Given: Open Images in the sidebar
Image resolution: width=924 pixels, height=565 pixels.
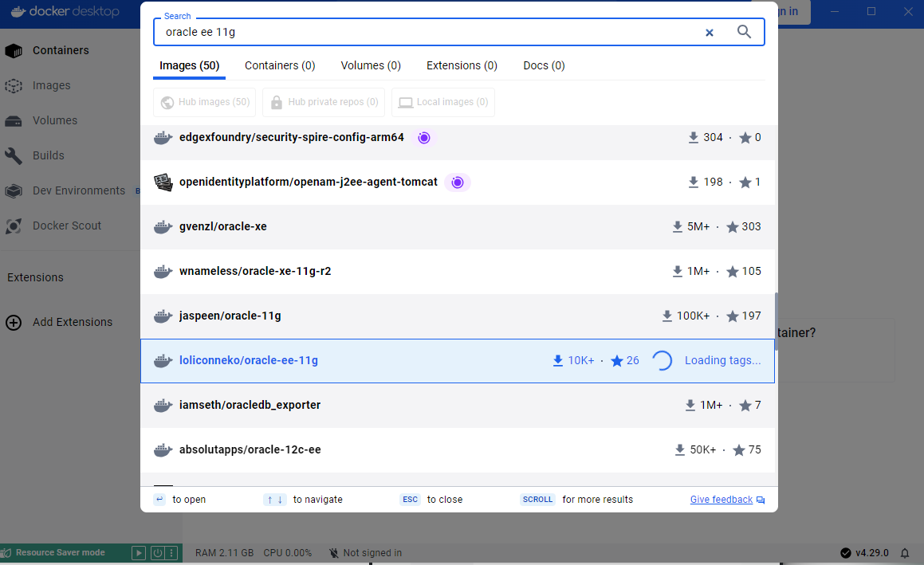Looking at the screenshot, I should coord(51,85).
